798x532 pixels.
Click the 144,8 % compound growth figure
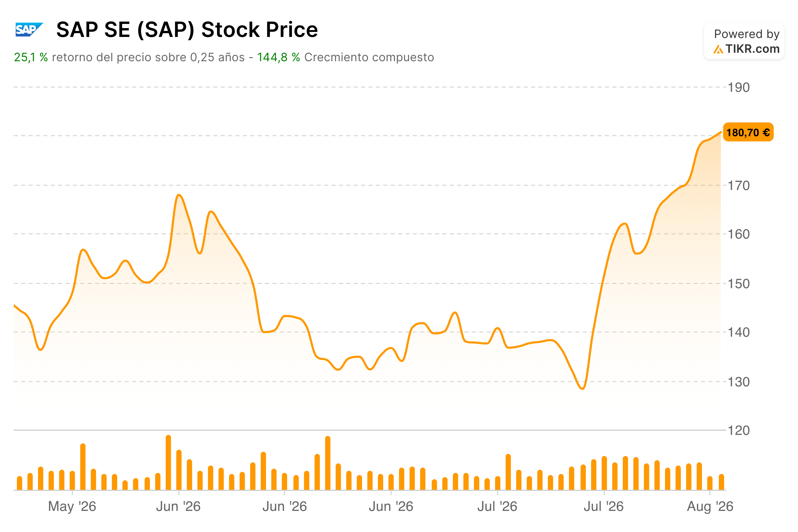[x=278, y=57]
